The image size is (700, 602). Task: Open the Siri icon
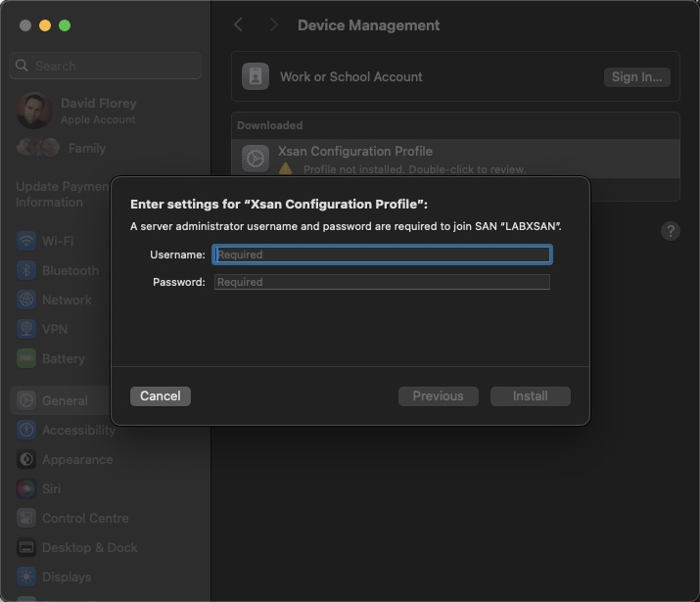click(26, 488)
